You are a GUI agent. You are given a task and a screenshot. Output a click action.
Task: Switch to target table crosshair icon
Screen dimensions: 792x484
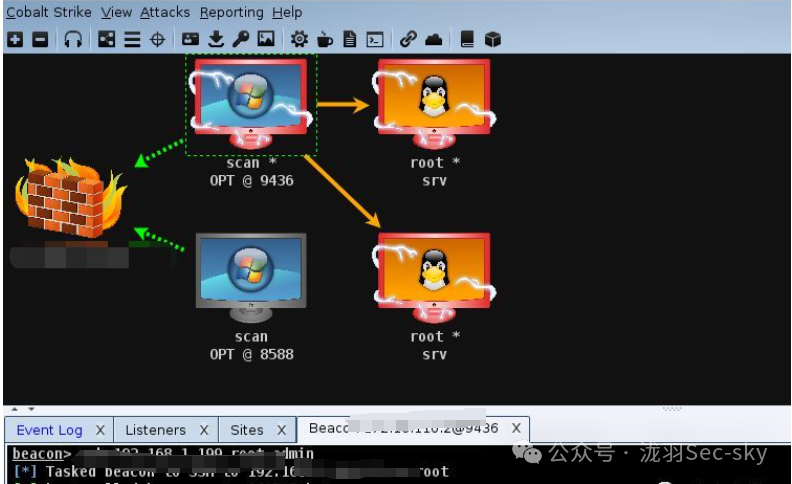click(158, 39)
